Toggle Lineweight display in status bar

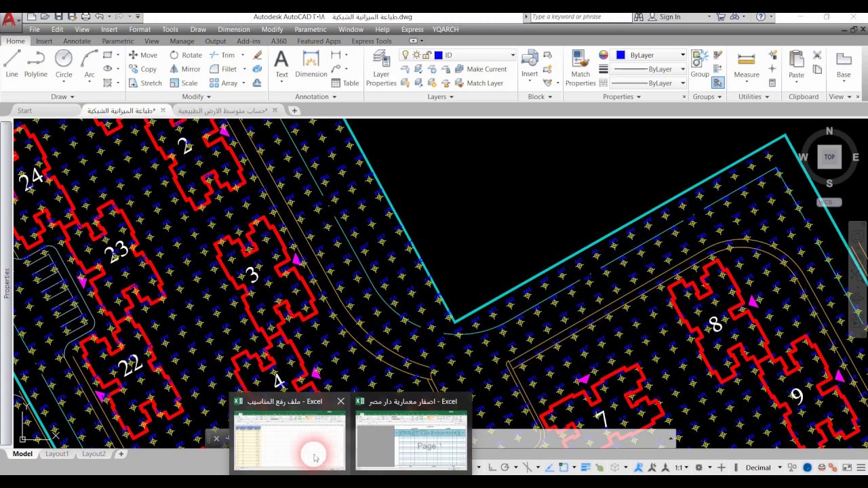(586, 468)
